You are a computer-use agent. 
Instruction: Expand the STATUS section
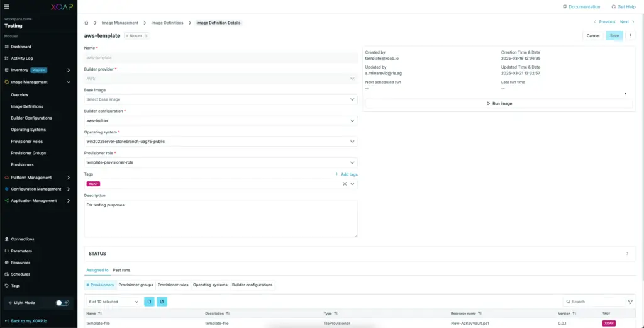[x=627, y=254]
